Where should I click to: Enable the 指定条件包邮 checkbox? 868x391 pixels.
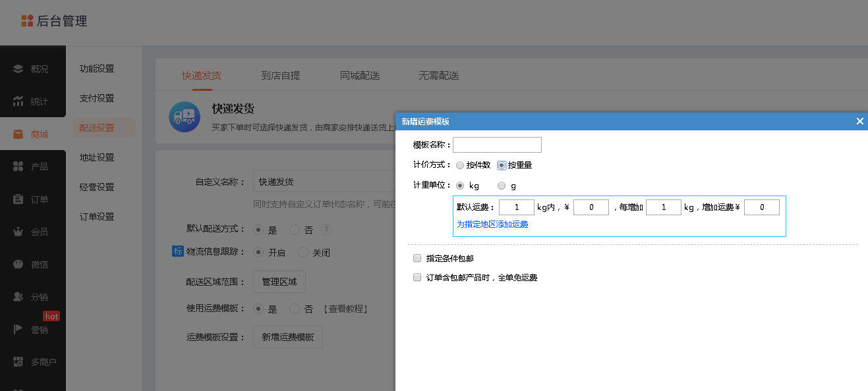[417, 258]
